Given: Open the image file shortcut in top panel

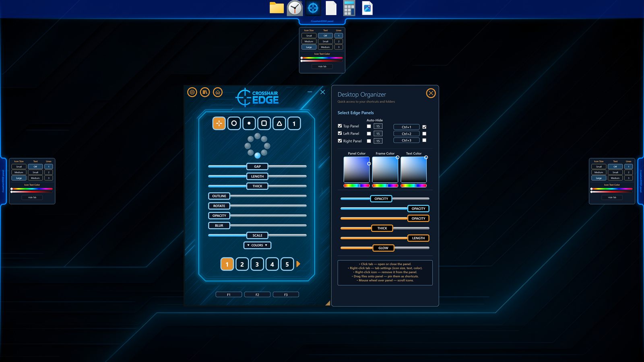Looking at the screenshot, I should point(367,8).
